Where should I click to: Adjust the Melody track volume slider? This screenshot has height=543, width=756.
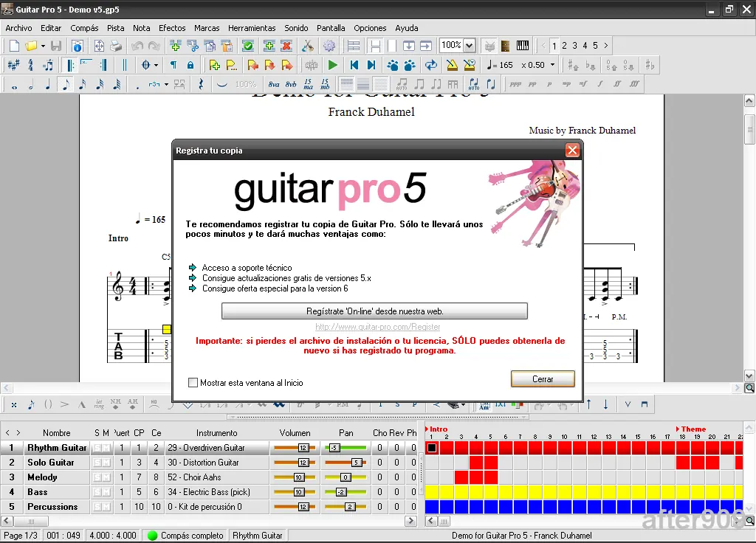(299, 477)
